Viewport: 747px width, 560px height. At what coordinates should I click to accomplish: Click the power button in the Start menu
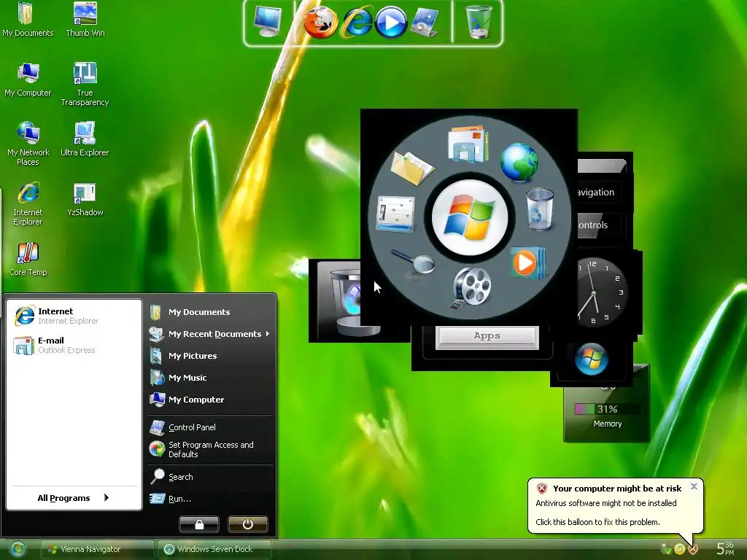pyautogui.click(x=248, y=524)
